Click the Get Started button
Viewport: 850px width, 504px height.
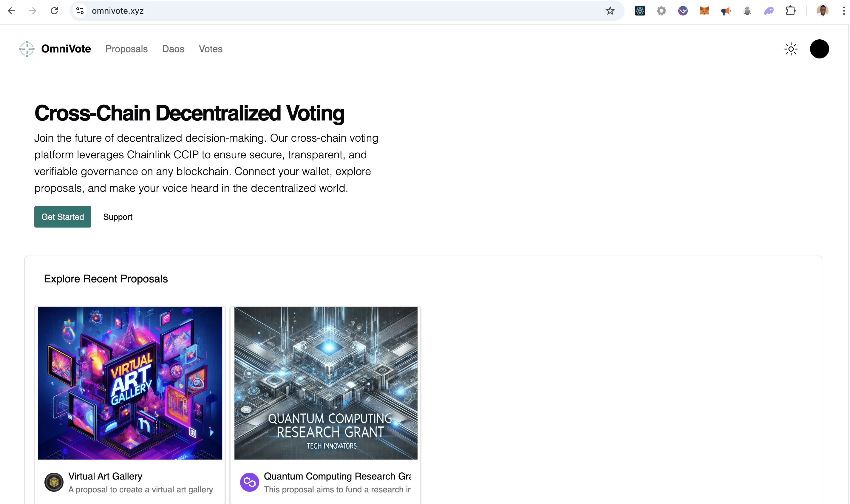(63, 217)
